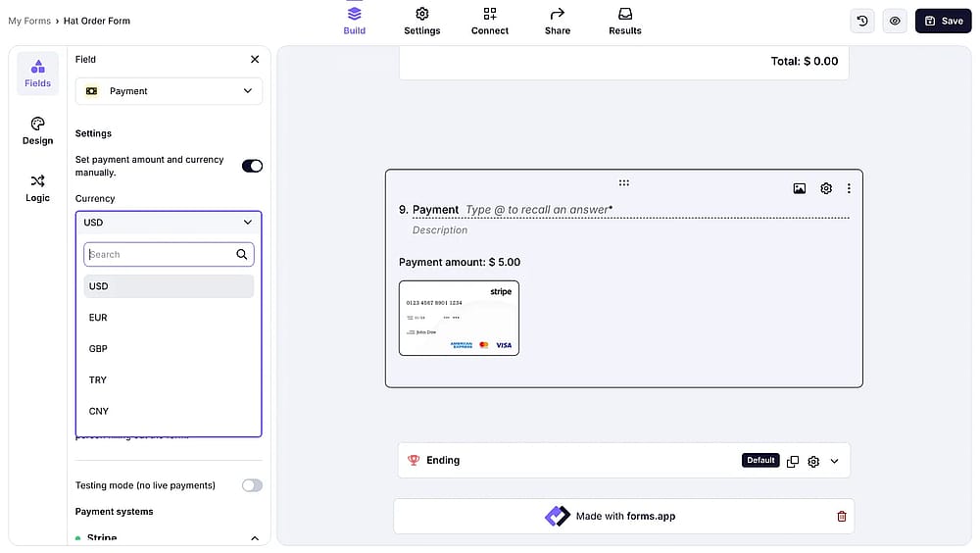Click the search magnifier icon
Viewport: 980px width, 553px height.
pyautogui.click(x=241, y=254)
